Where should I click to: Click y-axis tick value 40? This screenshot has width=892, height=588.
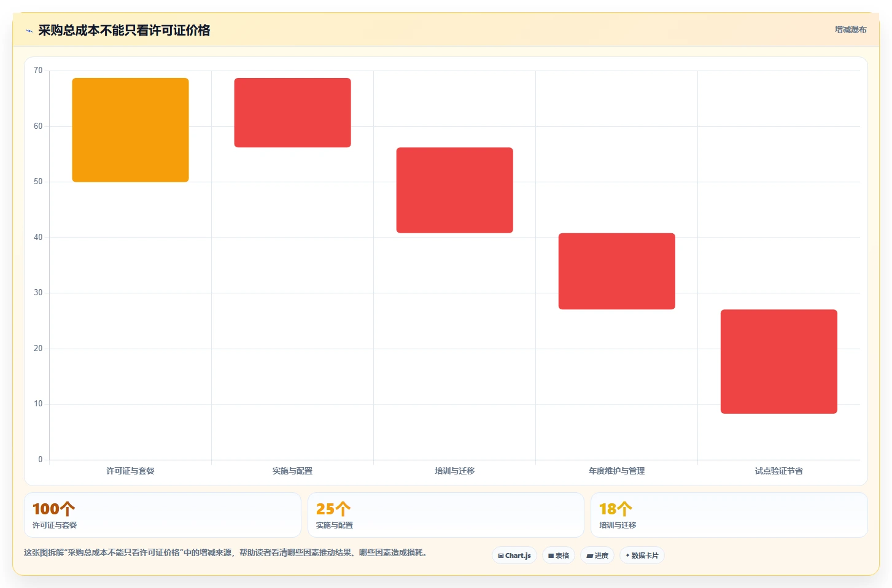38,238
